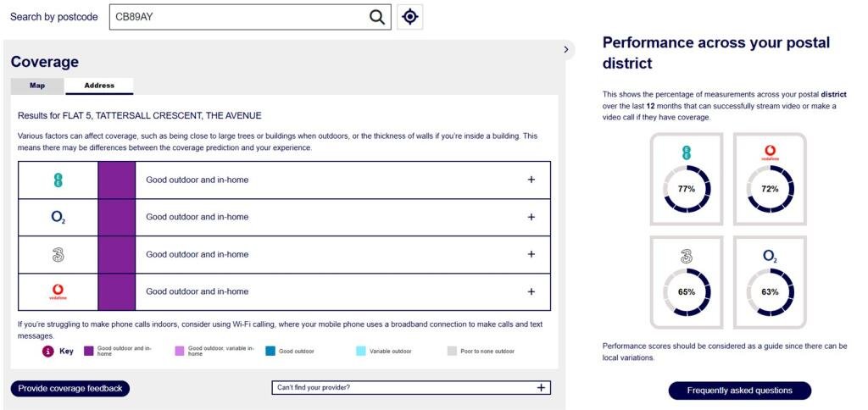
Task: Click the Vodafone 72% performance card
Action: point(770,179)
